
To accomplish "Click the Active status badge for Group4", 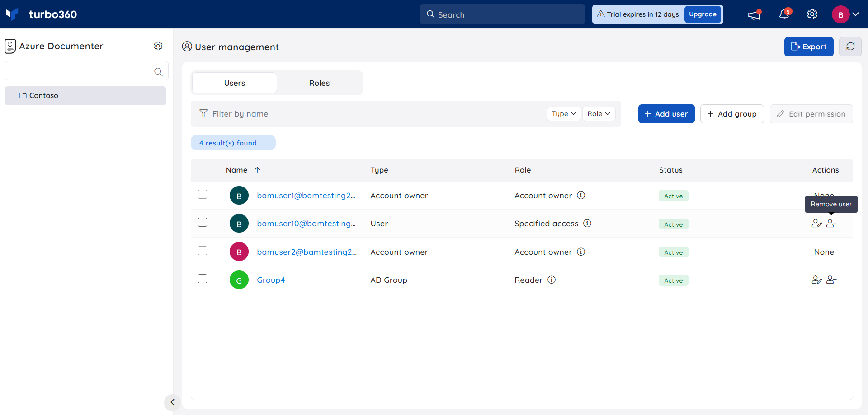I will coord(673,280).
